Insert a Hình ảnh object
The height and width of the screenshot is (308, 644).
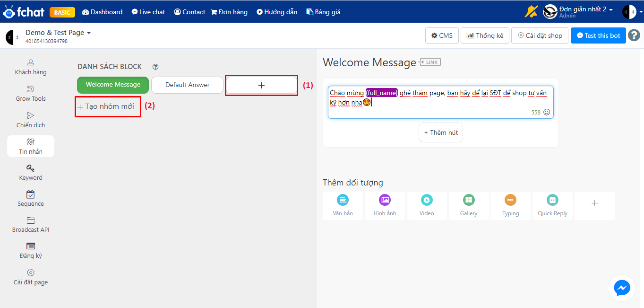click(385, 205)
